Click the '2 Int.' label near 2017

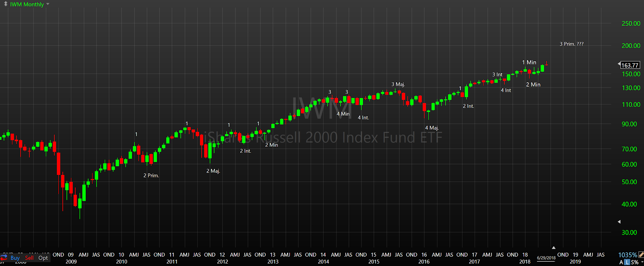[x=469, y=106]
